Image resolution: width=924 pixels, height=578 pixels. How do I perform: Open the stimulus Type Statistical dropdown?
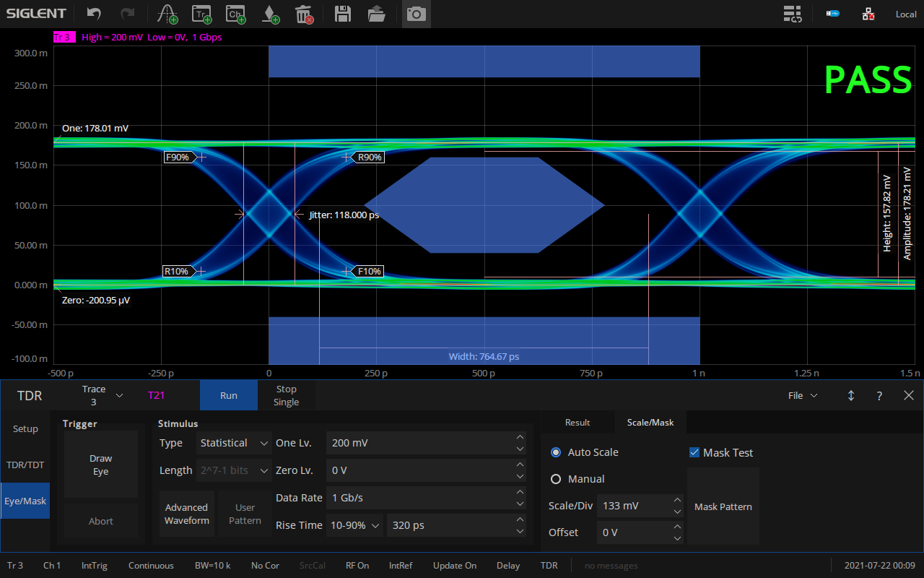coord(234,443)
